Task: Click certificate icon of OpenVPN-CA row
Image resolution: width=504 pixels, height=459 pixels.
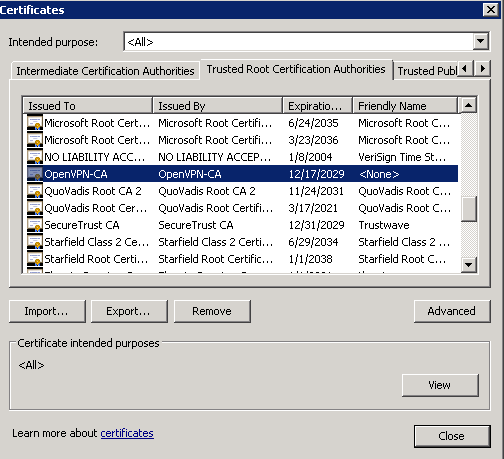Action: (35, 174)
